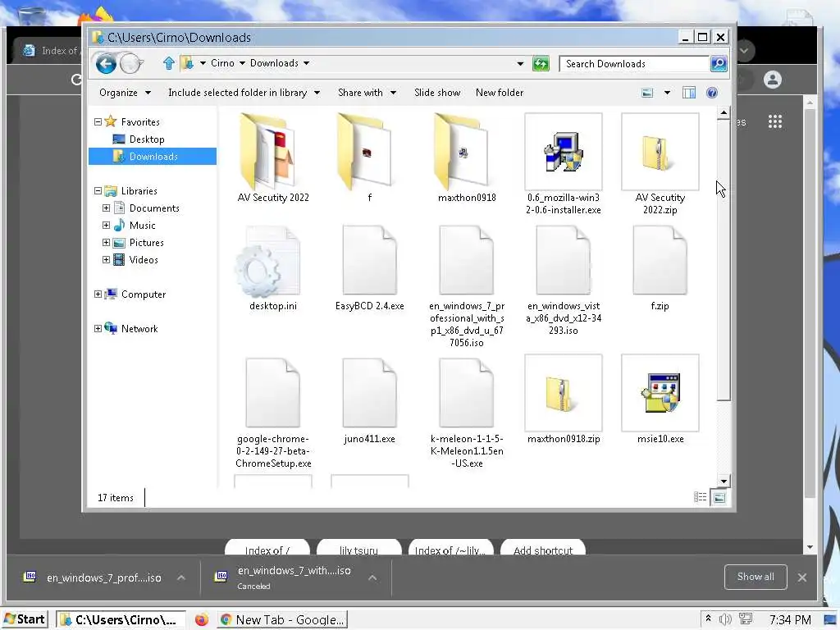Select google-chrome beta ChromeSetup.exe
840x630 pixels.
click(272, 413)
